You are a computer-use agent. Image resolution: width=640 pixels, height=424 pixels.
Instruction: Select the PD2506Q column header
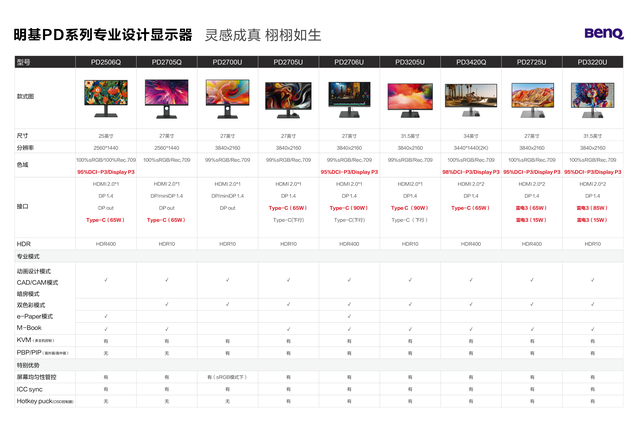pyautogui.click(x=106, y=62)
